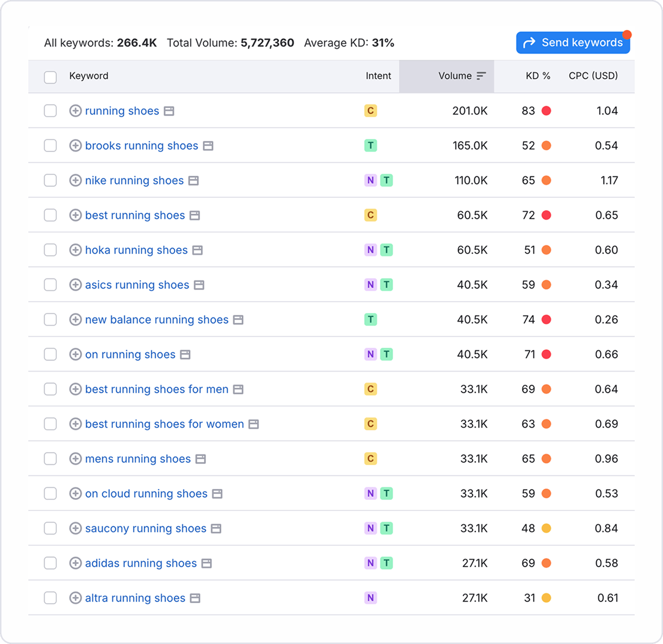Select the checkbox next to "mens running shoes"

coord(50,459)
